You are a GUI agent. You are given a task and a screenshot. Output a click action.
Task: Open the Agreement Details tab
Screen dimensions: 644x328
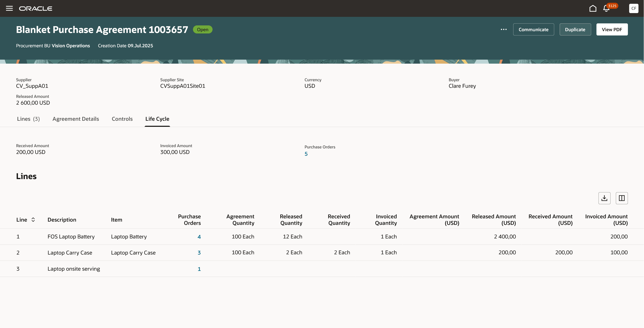click(x=76, y=119)
